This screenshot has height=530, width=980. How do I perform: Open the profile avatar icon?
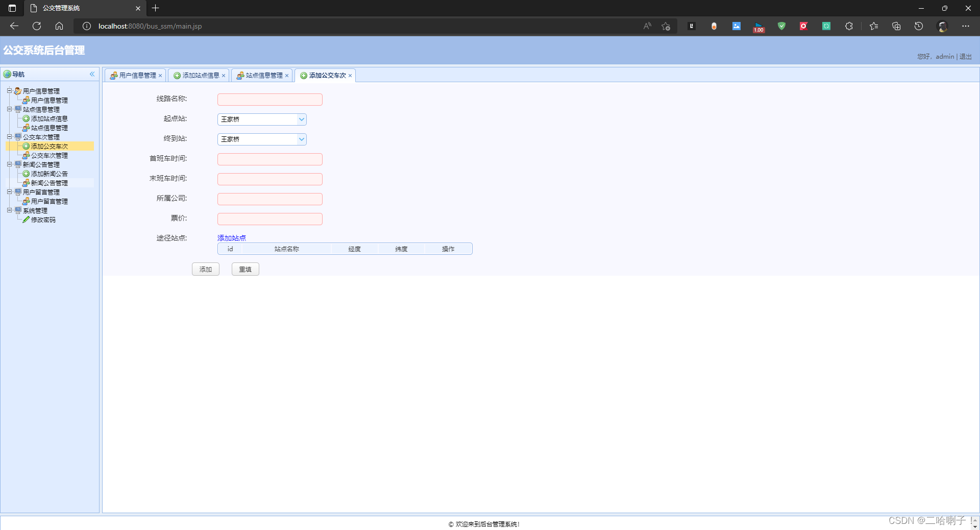point(942,26)
